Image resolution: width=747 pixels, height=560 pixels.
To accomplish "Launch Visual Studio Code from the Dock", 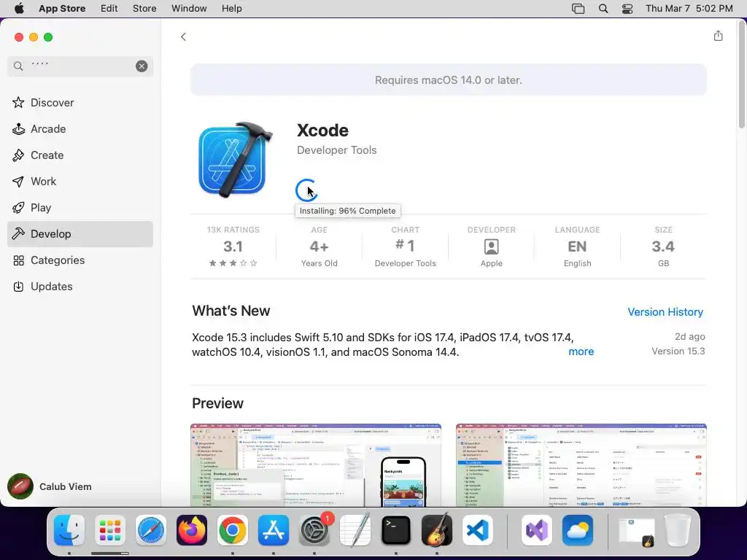I will coord(478,530).
